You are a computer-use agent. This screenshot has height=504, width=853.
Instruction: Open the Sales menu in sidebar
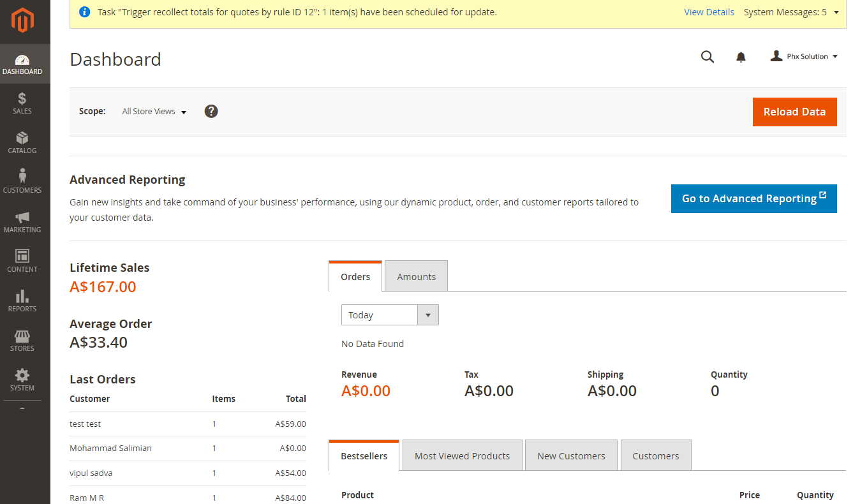tap(22, 103)
